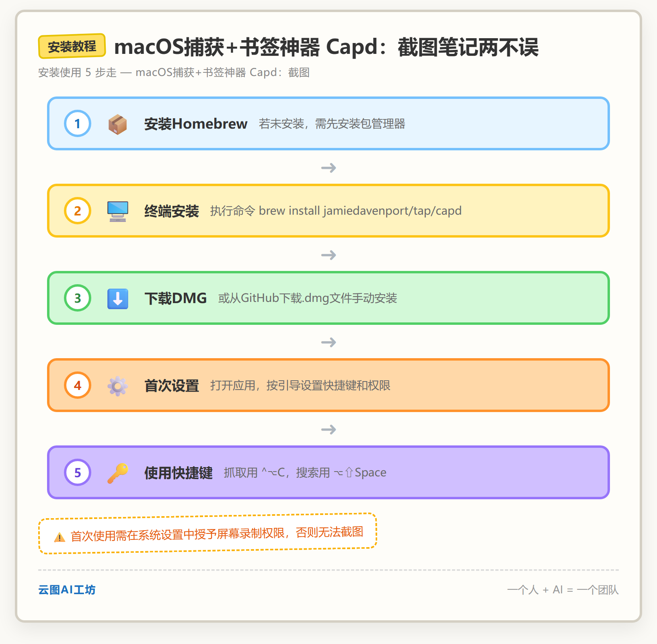Click the yellow 安装教程 badge
This screenshot has width=657, height=644.
[72, 46]
